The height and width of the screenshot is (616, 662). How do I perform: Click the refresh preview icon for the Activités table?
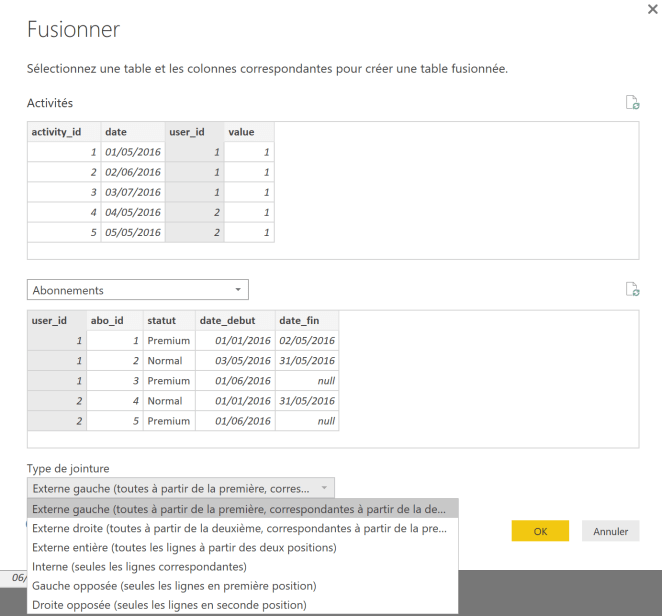pos(631,103)
